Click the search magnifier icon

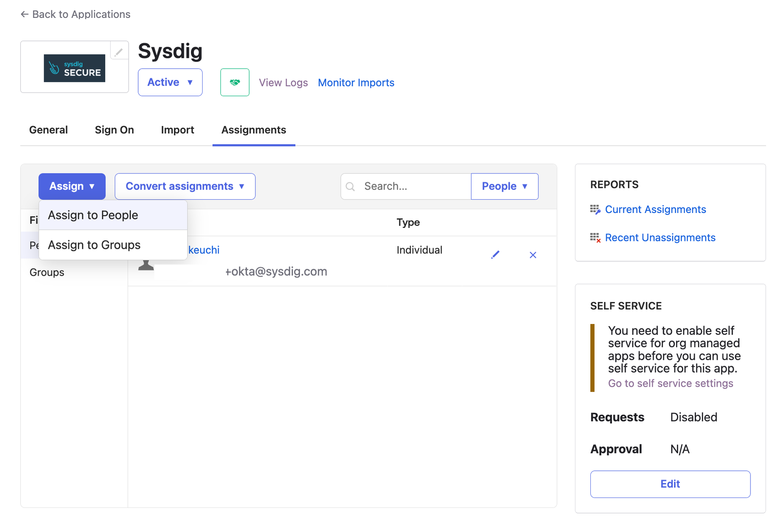point(350,187)
